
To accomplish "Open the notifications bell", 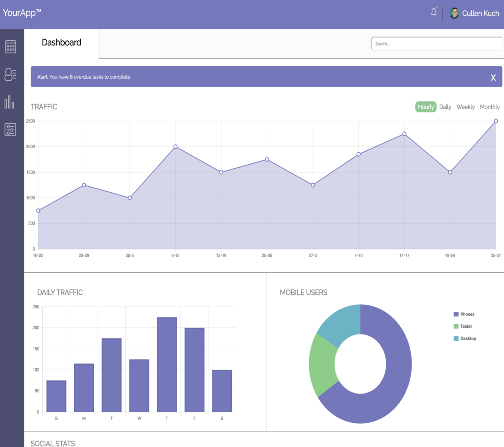I will click(x=434, y=12).
